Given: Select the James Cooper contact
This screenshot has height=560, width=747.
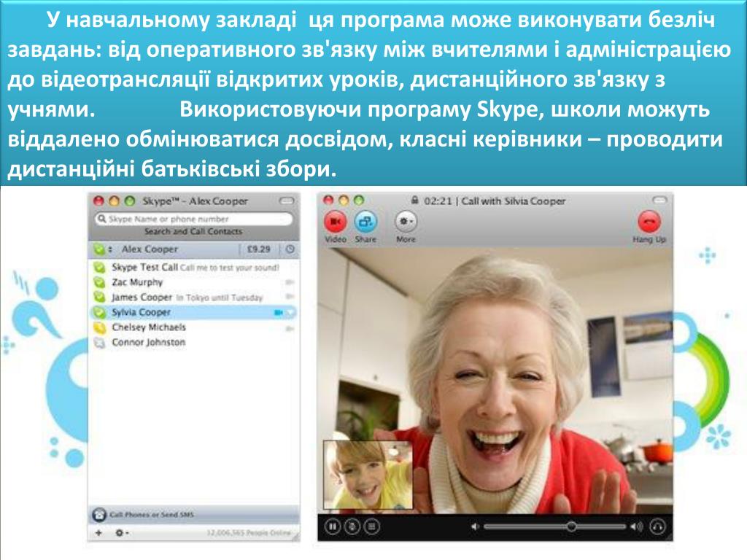Looking at the screenshot, I should click(x=193, y=297).
